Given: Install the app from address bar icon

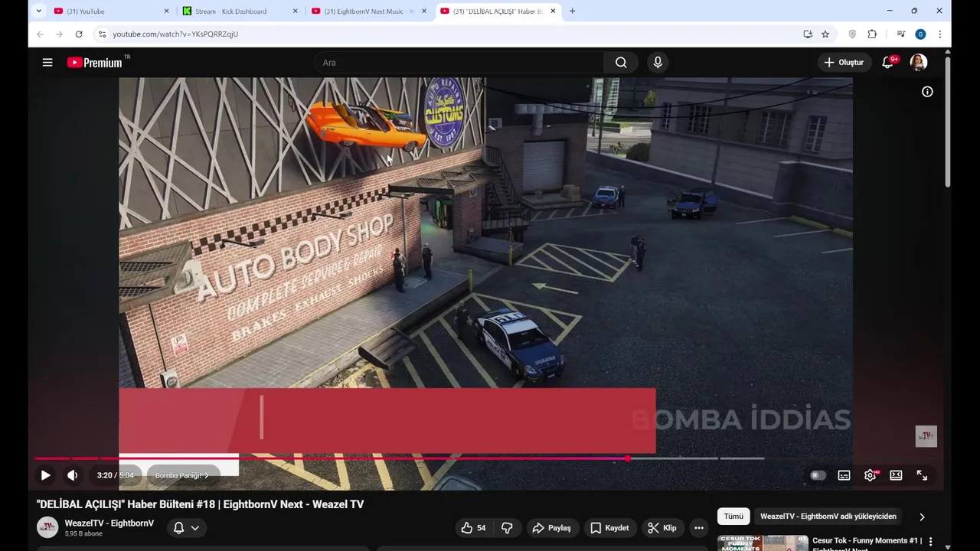Looking at the screenshot, I should (x=808, y=34).
